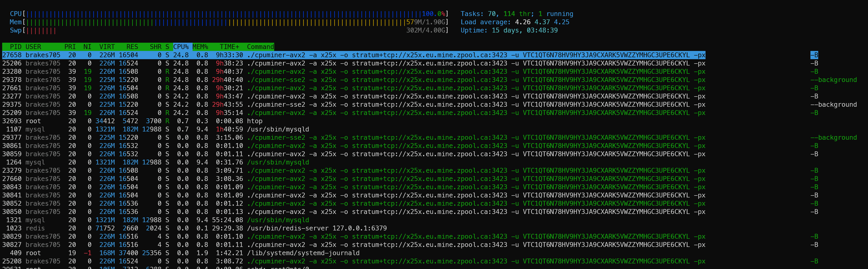Click the Uptime 15 days value

pyautogui.click(x=525, y=30)
